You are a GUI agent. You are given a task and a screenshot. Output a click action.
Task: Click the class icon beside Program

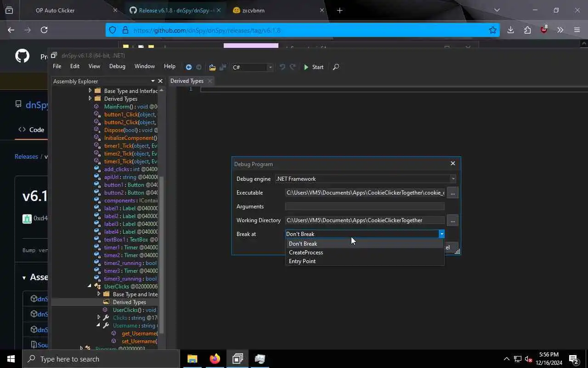tap(88, 349)
